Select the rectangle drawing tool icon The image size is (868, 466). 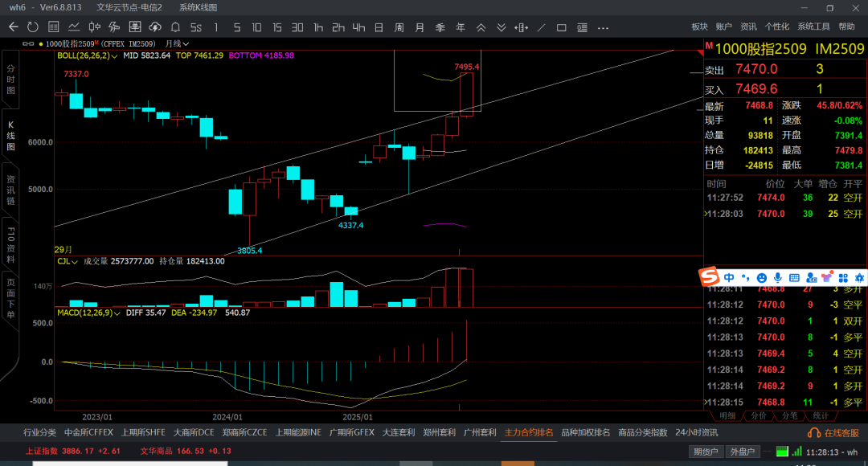click(x=561, y=27)
